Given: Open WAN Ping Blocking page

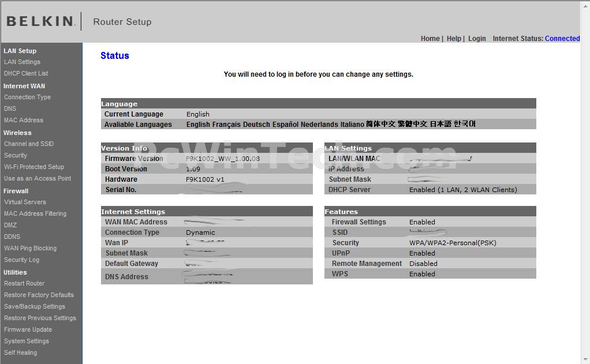Looking at the screenshot, I should point(31,248).
